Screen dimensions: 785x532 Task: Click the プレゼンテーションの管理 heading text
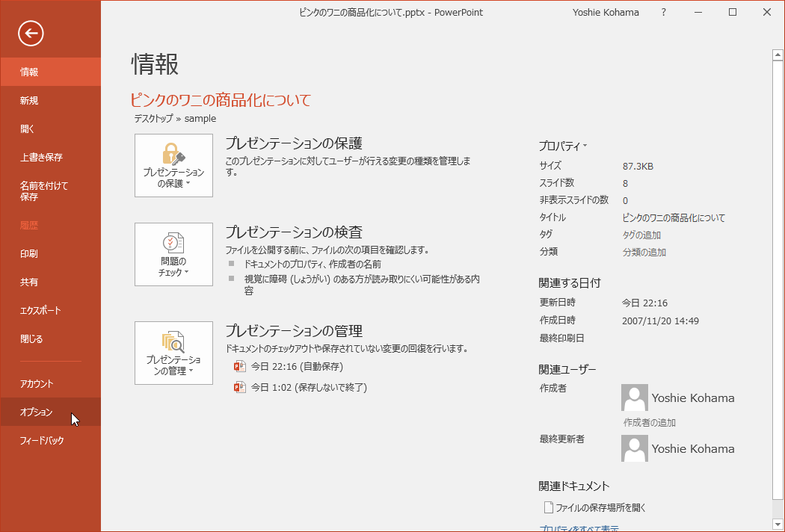point(294,331)
